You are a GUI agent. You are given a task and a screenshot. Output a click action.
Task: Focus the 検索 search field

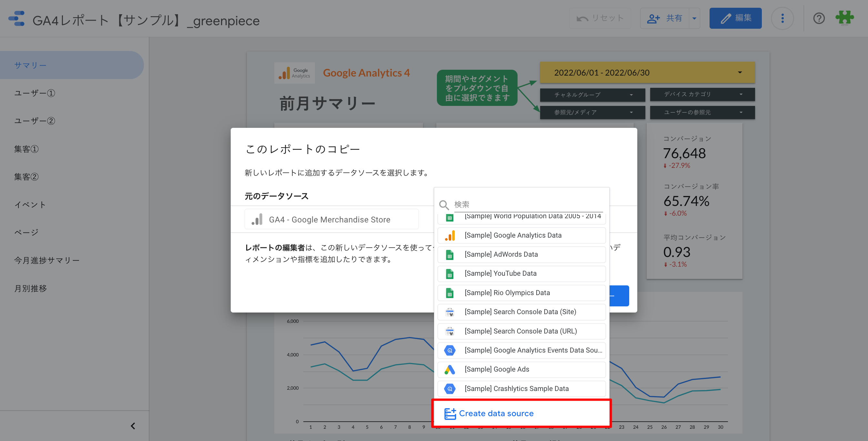pyautogui.click(x=528, y=205)
